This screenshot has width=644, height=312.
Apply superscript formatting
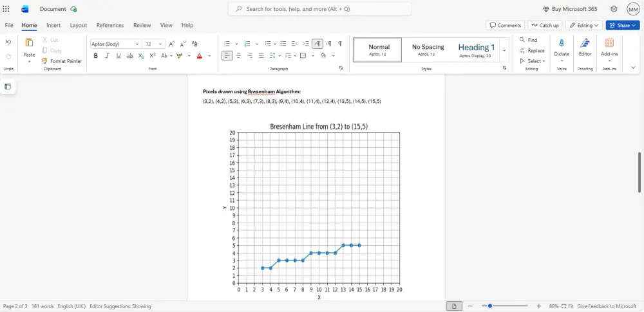153,55
